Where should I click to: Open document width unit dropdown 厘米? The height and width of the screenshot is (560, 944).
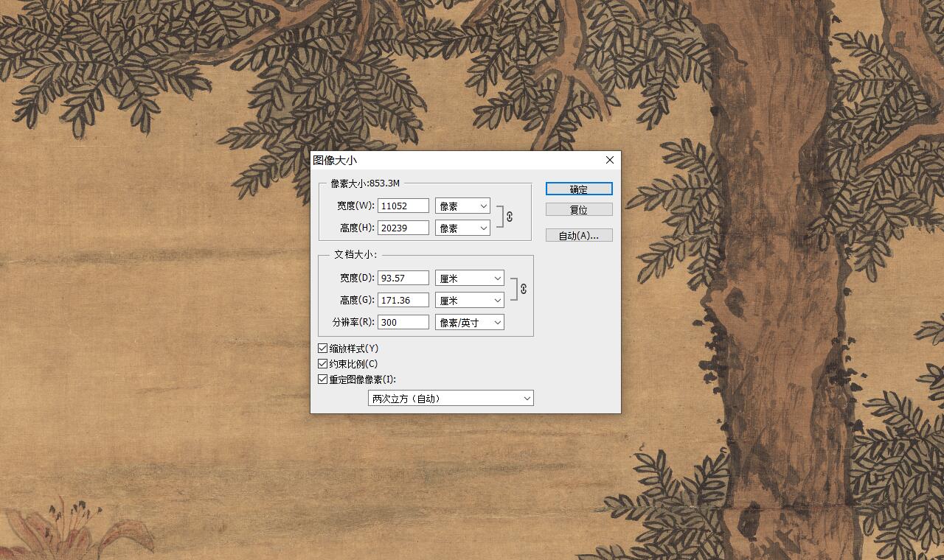pyautogui.click(x=470, y=278)
